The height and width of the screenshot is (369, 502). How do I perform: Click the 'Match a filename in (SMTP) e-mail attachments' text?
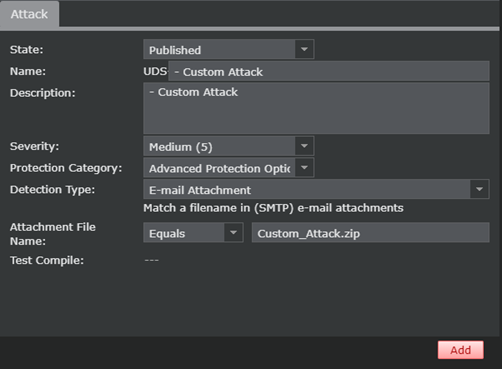tap(273, 208)
